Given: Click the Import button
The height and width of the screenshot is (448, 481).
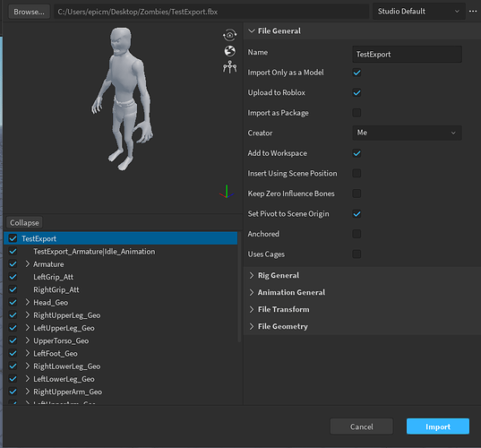Looking at the screenshot, I should pyautogui.click(x=438, y=426).
